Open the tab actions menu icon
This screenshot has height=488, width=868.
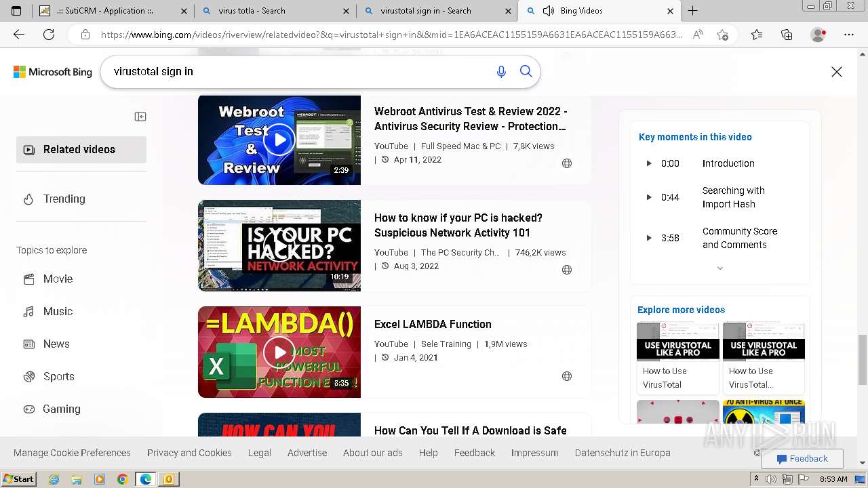16,11
